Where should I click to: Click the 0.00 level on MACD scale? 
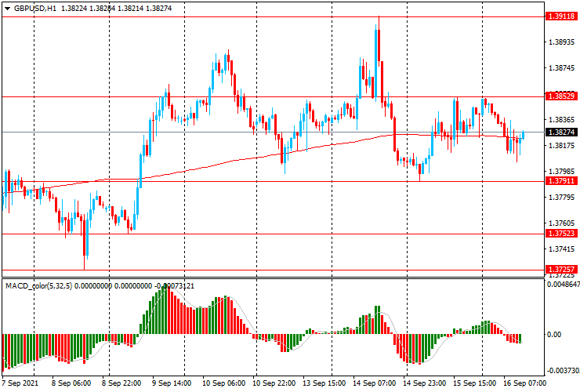[x=555, y=334]
